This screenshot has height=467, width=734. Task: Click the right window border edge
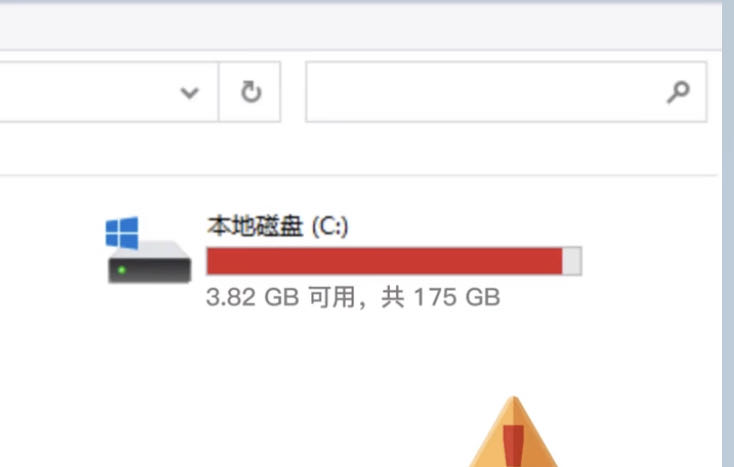tap(728, 234)
